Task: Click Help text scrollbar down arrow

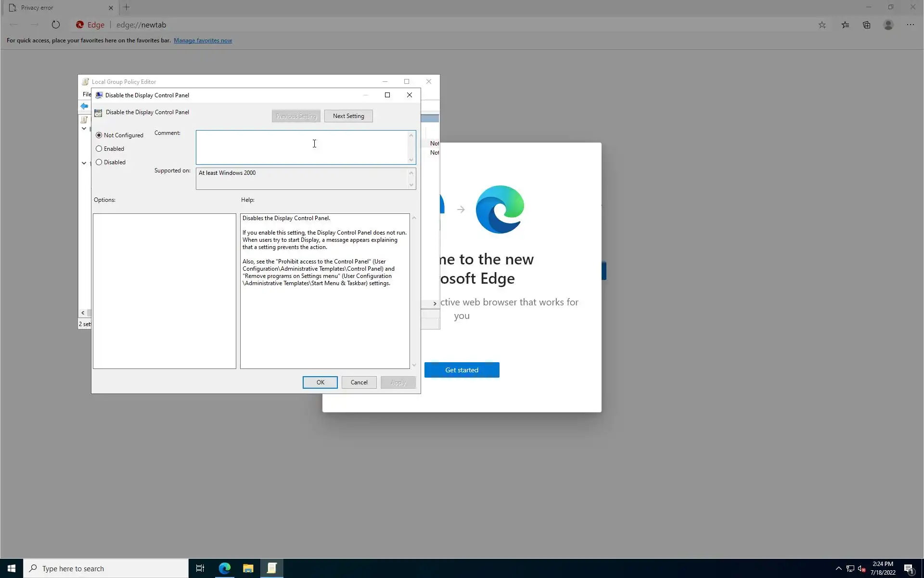Action: tap(414, 365)
